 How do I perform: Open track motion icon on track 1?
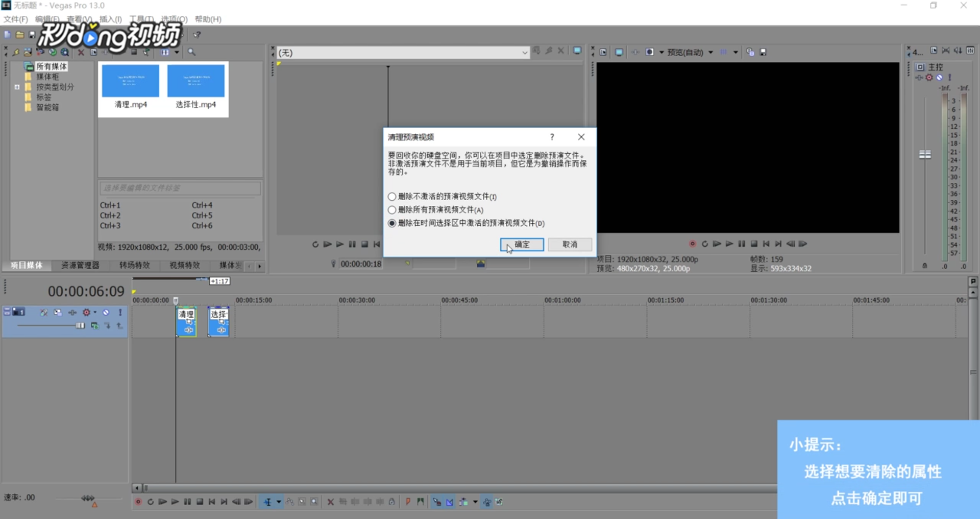click(x=58, y=312)
